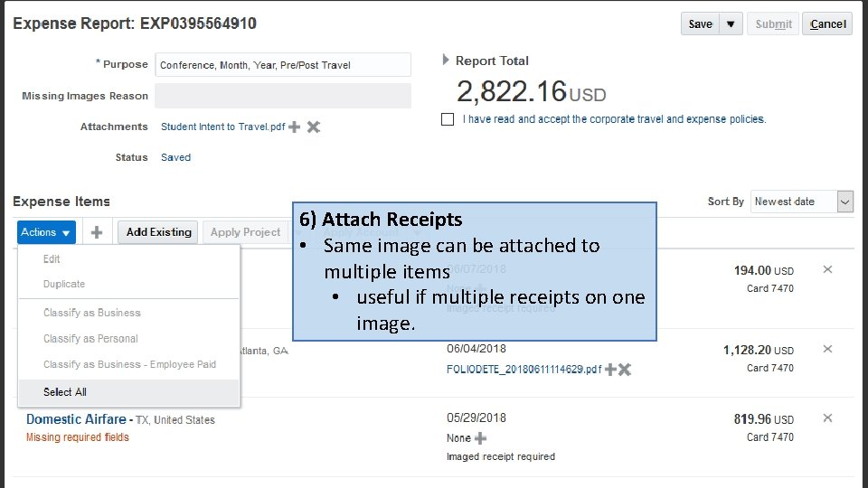
Task: Open the FOLIODETE_20180611114629.pdf link
Action: pos(524,370)
